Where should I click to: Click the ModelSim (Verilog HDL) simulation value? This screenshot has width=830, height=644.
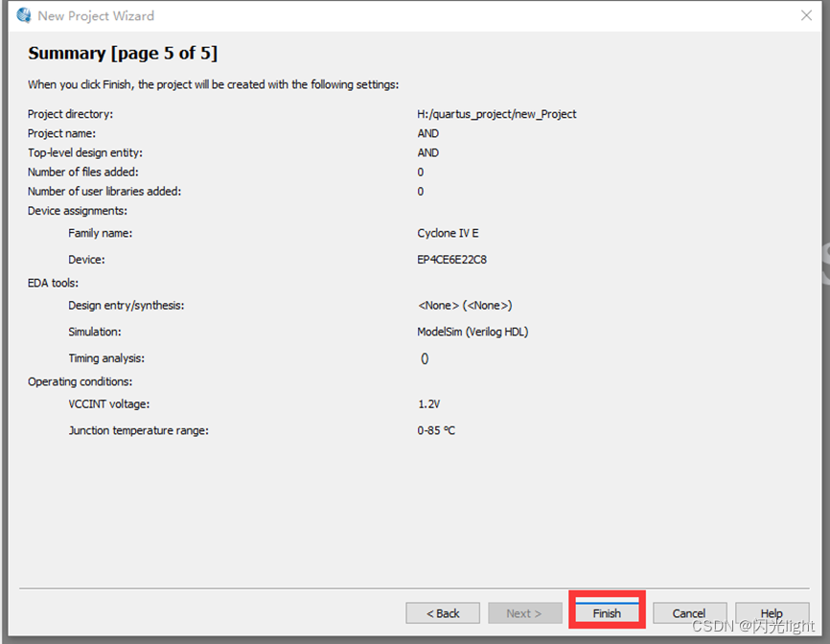point(473,332)
